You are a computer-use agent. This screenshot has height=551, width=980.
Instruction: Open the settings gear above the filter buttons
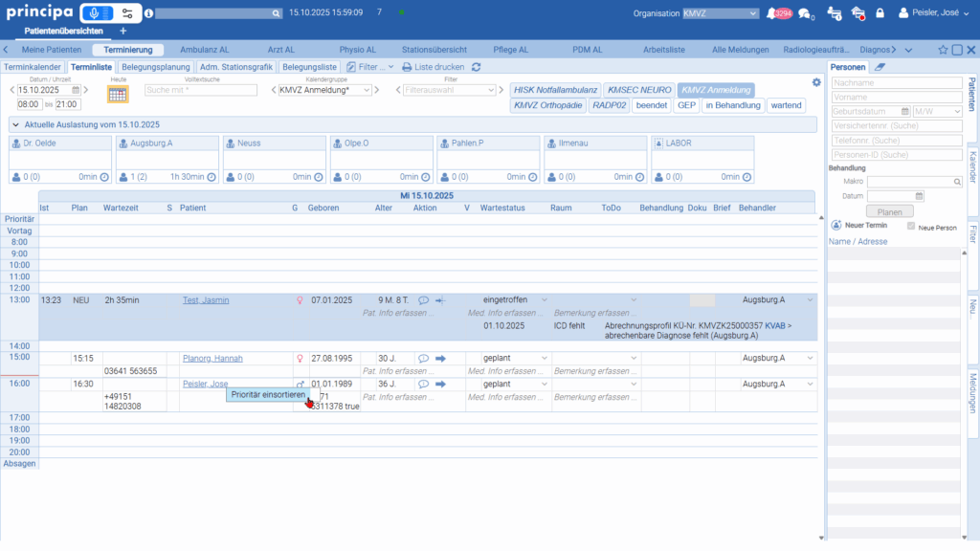pos(816,82)
